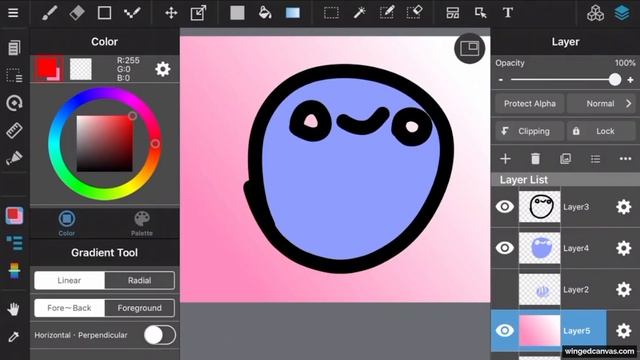Toggle the canvas navigator view button
The width and height of the screenshot is (640, 360).
[469, 48]
